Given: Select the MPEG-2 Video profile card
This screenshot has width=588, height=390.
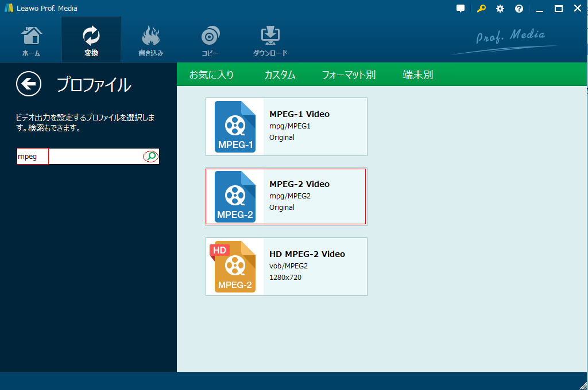Looking at the screenshot, I should point(286,197).
